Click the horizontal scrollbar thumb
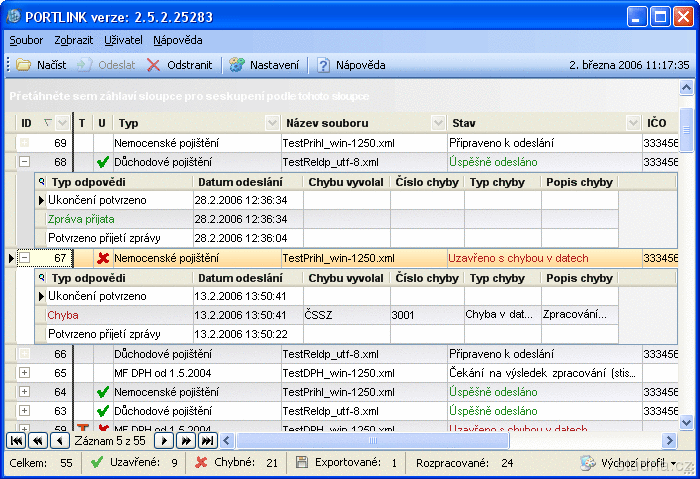The image size is (700, 479). (x=373, y=440)
